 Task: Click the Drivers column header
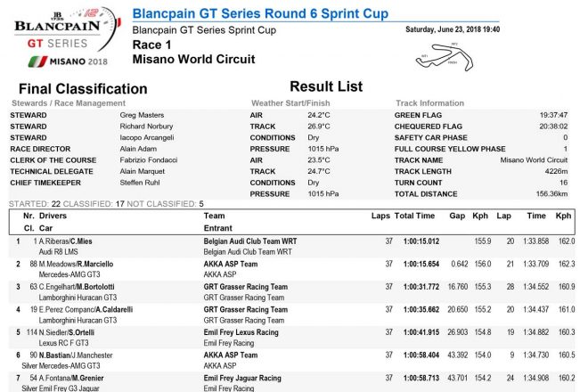tap(53, 216)
